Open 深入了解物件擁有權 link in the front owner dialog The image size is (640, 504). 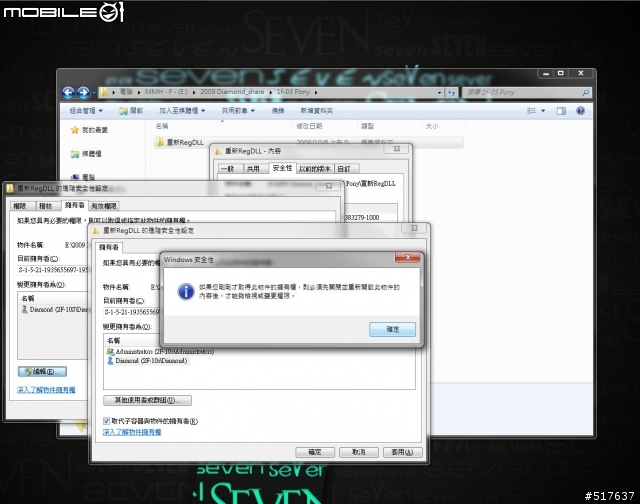coord(132,432)
